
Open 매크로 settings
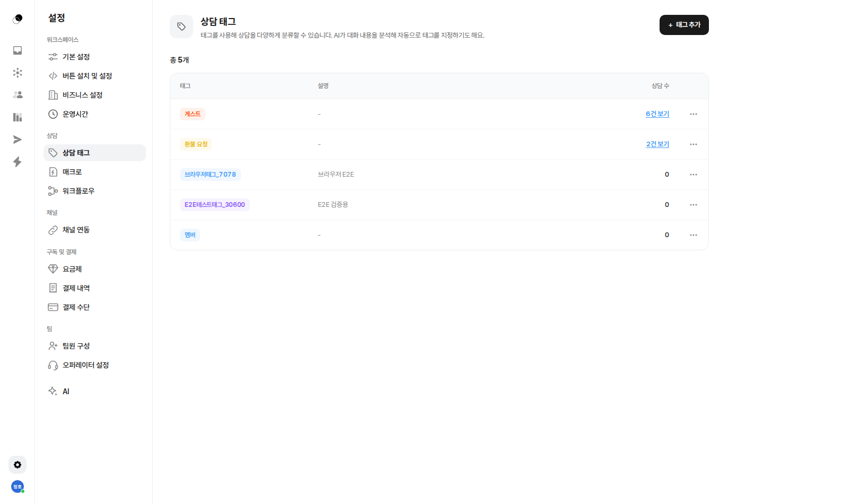tap(94, 172)
